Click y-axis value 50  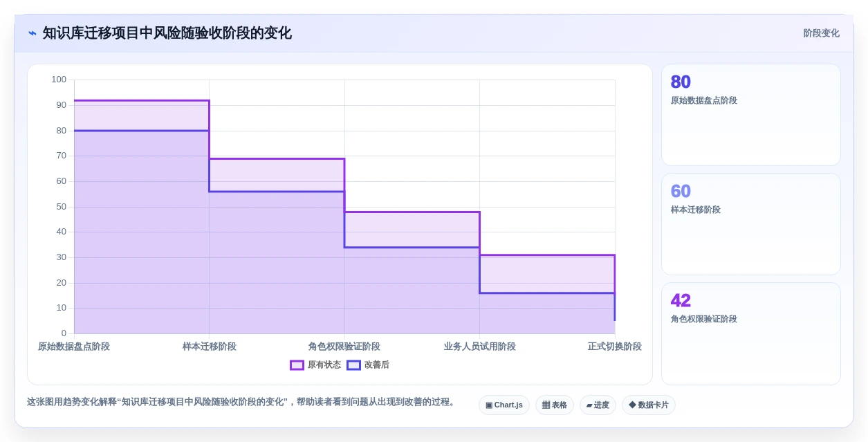coord(62,207)
